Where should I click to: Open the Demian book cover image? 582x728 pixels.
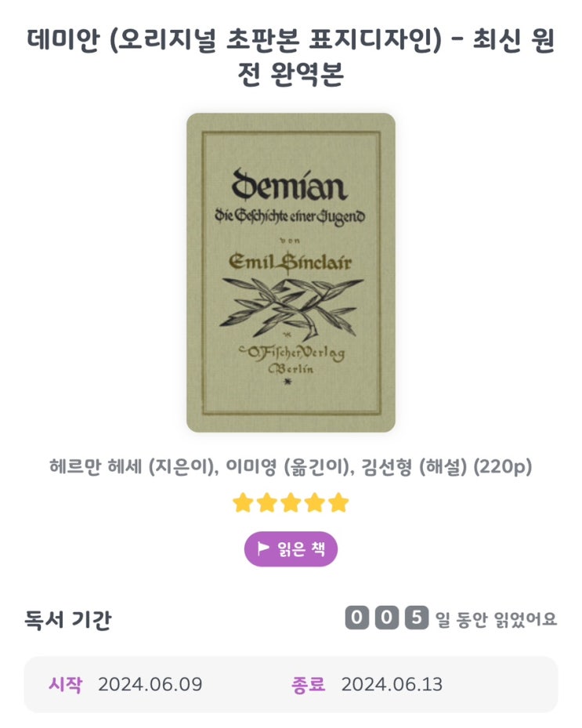(x=291, y=273)
